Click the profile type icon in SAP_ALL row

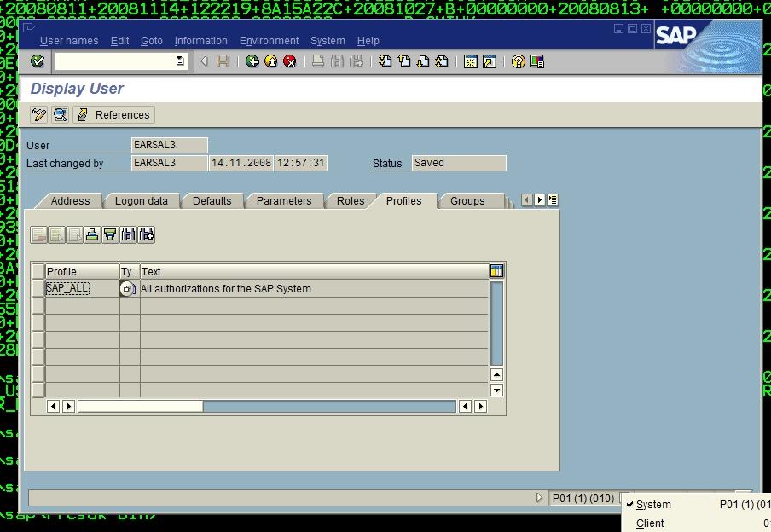click(127, 289)
